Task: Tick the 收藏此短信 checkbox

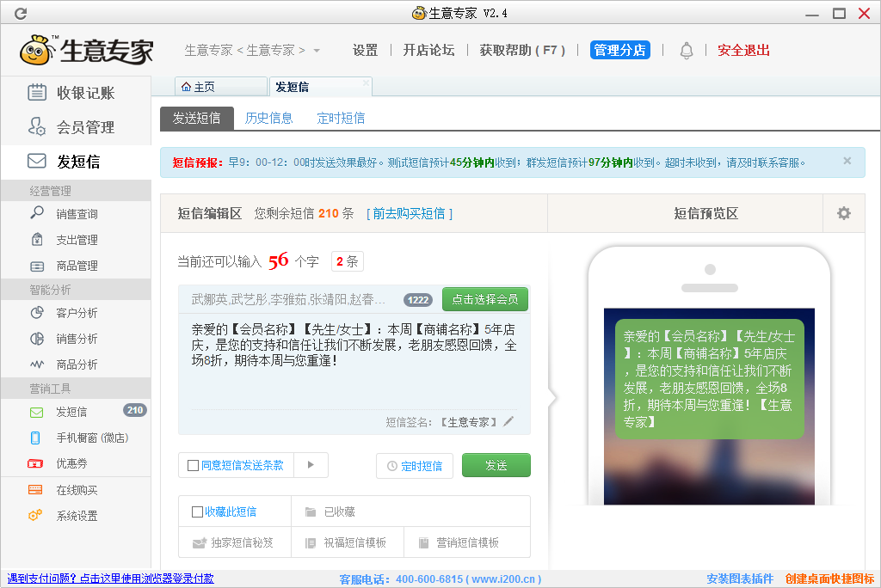Action: tap(197, 512)
